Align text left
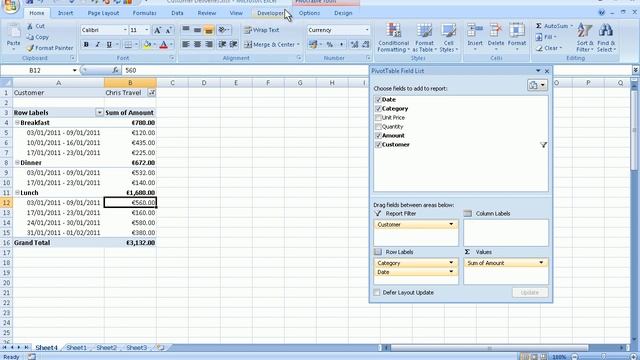The image size is (640, 360). point(186,44)
